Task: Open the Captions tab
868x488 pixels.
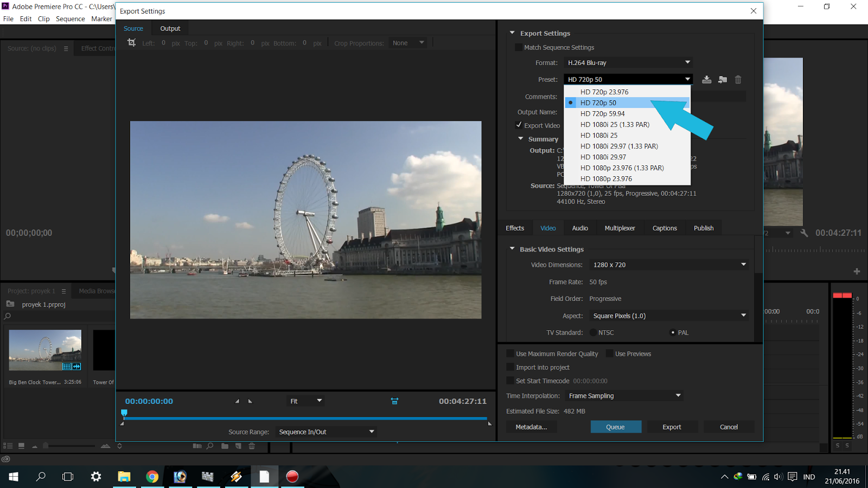Action: pos(665,228)
